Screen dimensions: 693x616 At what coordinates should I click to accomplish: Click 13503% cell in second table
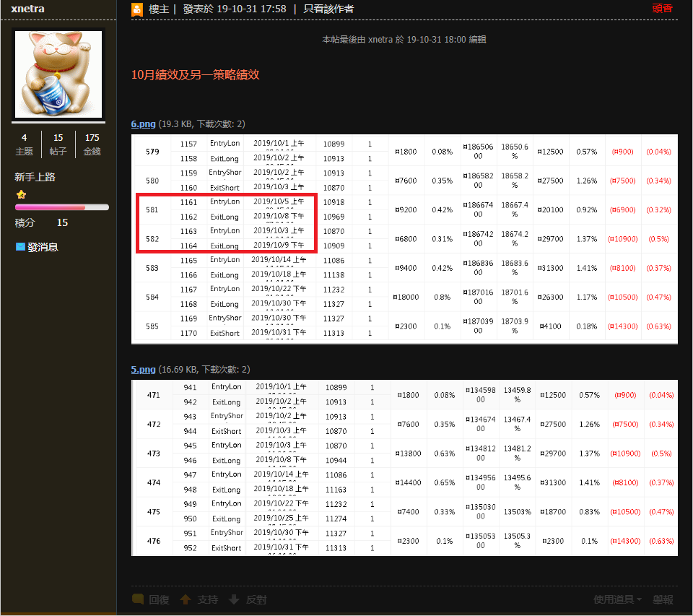pos(518,511)
